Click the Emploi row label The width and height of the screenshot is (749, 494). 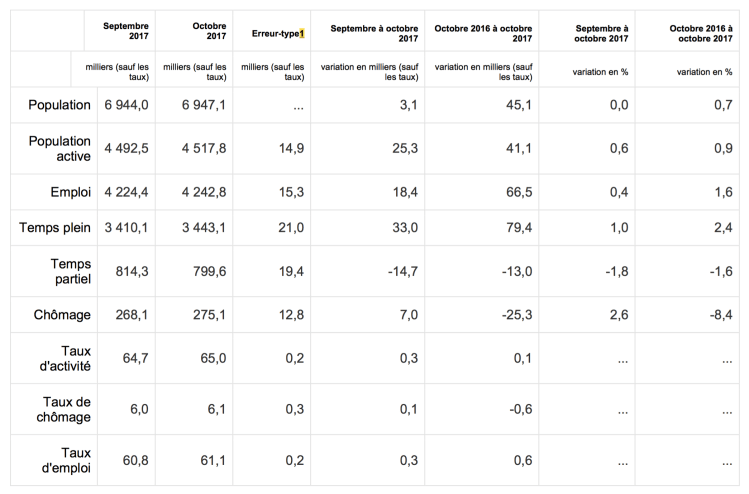click(68, 193)
